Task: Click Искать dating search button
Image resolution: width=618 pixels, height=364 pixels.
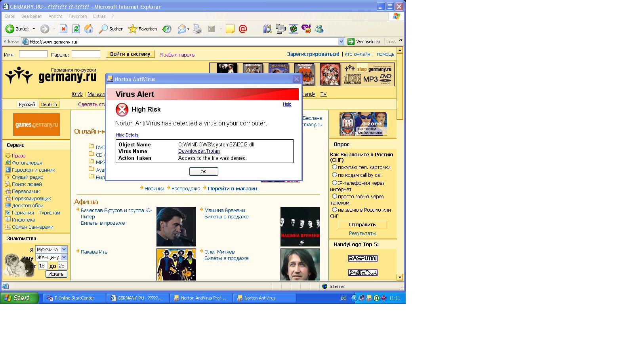Action: [x=56, y=274]
